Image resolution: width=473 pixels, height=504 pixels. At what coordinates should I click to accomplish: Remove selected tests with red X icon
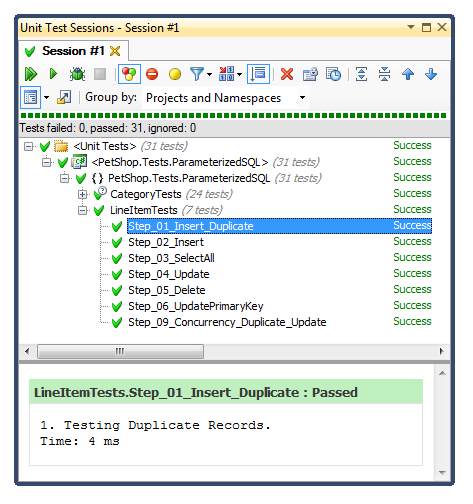coord(287,74)
